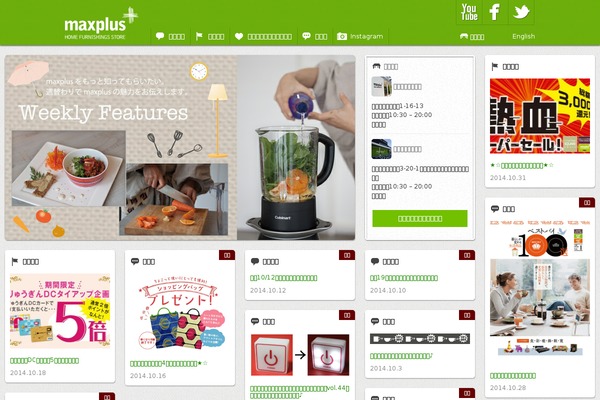
Task: Open the red super sale banner image
Action: (540, 116)
